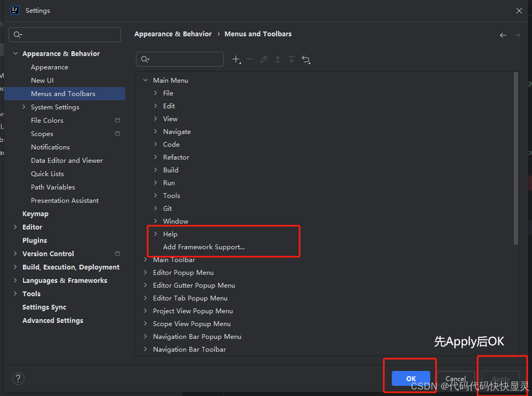532x396 pixels.
Task: Open Settings Sync page
Action: [44, 307]
